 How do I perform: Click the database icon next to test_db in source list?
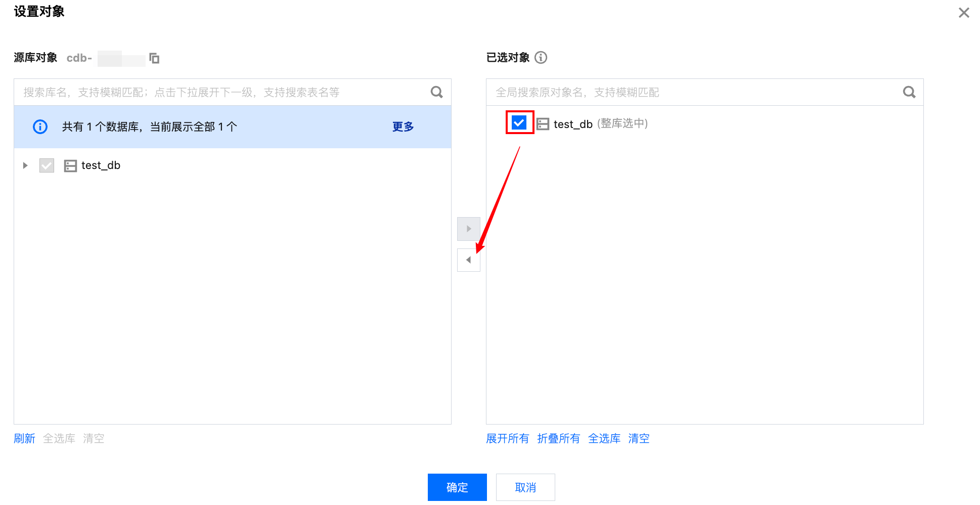70,166
